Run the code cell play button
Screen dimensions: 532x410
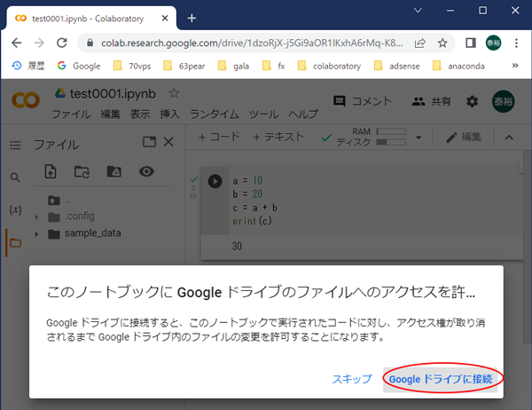pos(215,181)
